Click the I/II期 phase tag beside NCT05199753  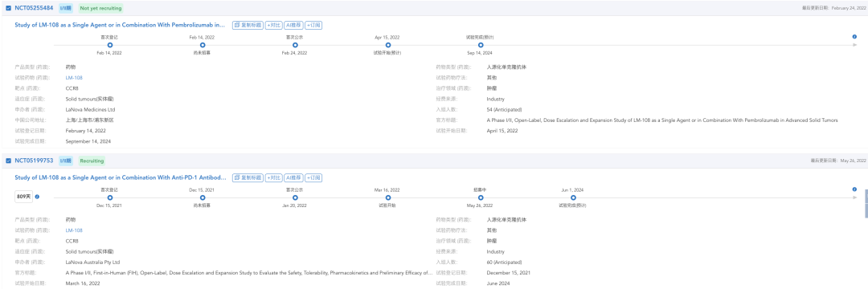pyautogui.click(x=65, y=161)
